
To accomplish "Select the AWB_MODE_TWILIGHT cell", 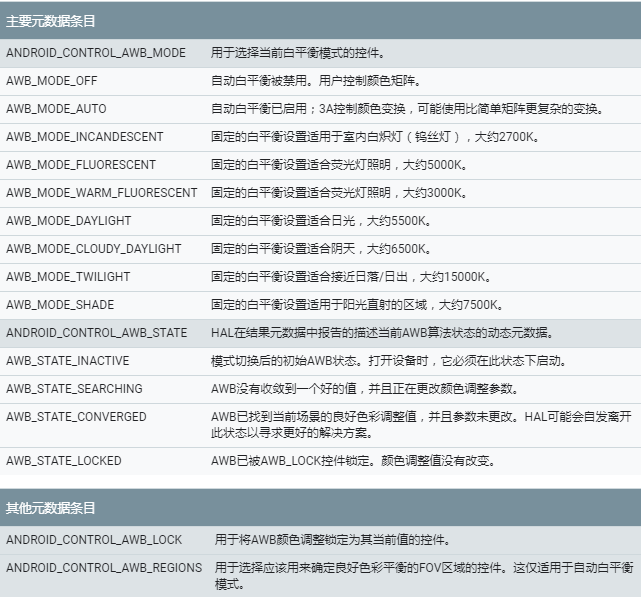I will click(x=68, y=277).
